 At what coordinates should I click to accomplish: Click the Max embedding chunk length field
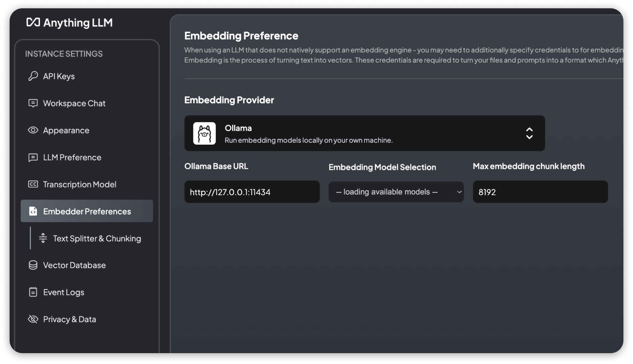pos(540,192)
